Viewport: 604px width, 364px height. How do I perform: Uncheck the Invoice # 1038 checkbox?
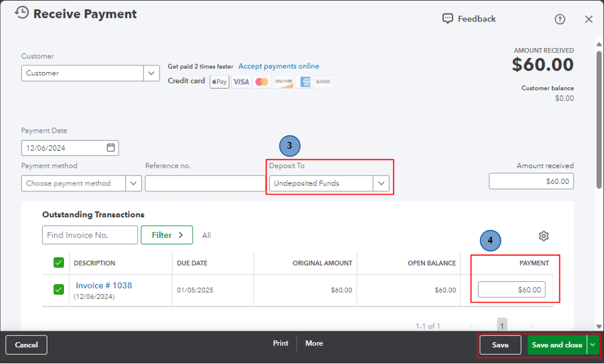point(59,289)
